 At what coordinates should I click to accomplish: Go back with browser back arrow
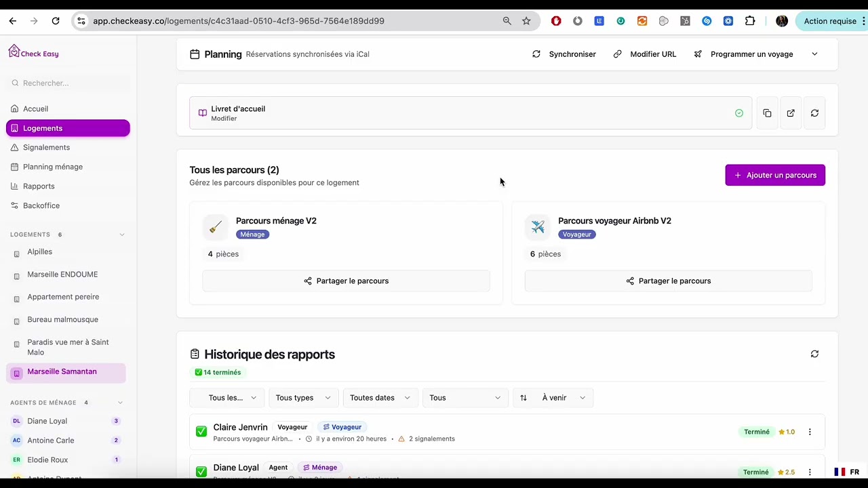coord(12,21)
